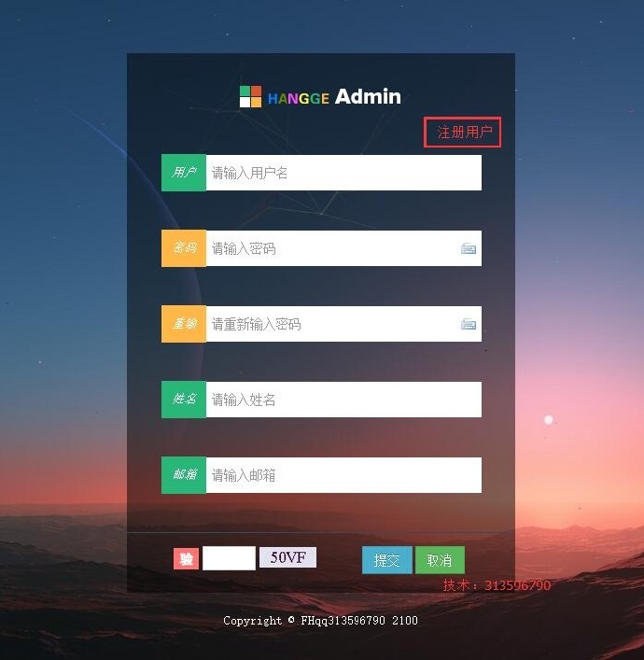Viewport: 644px width, 660px height.
Task: Click the 技术：313596790 red text
Action: coord(497,585)
